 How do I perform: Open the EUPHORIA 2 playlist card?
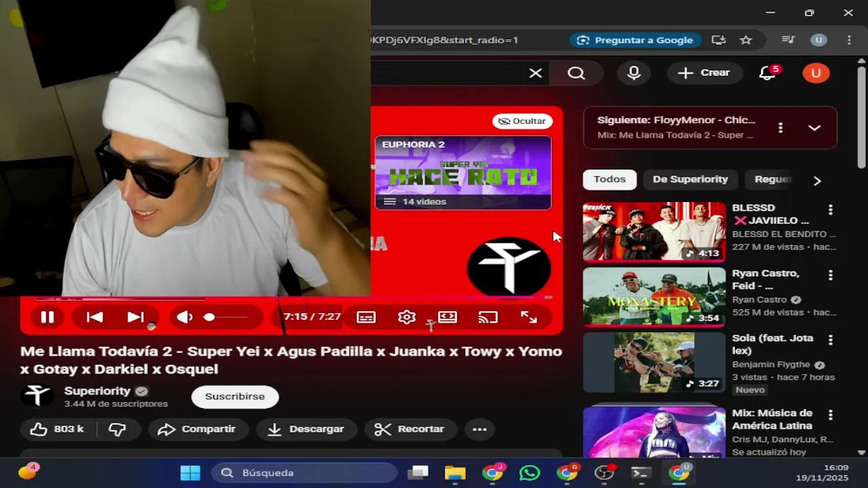coord(463,173)
